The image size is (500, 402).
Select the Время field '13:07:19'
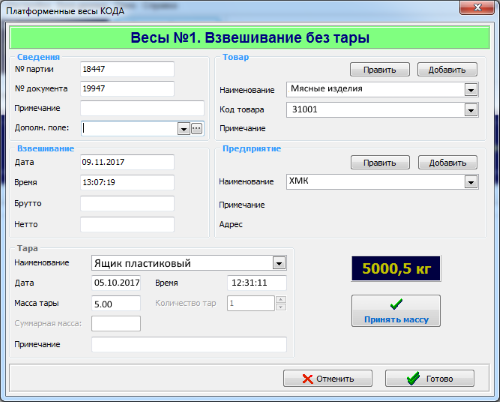coord(127,182)
